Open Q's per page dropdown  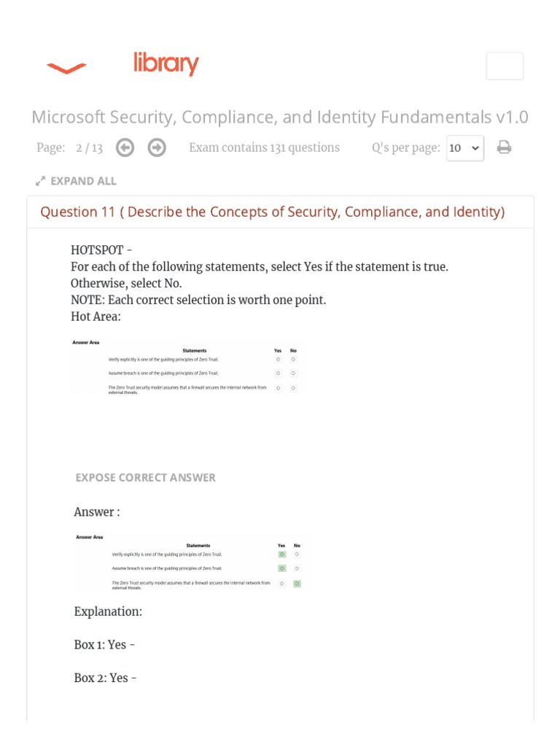[464, 148]
